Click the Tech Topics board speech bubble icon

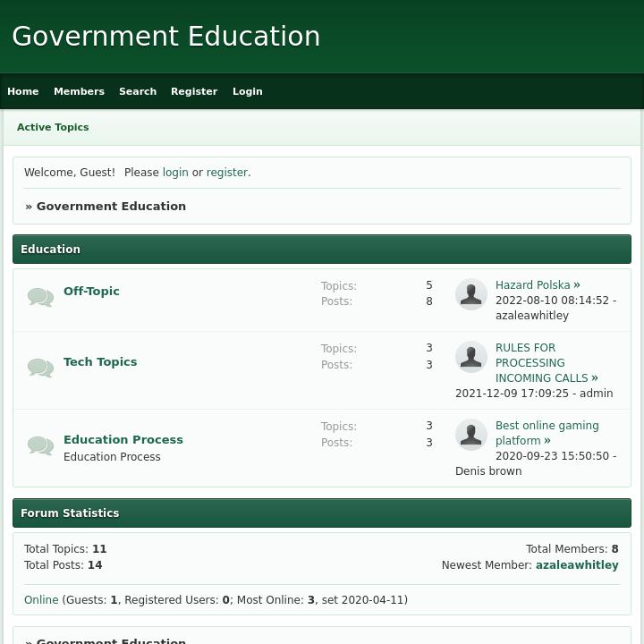pyautogui.click(x=40, y=368)
